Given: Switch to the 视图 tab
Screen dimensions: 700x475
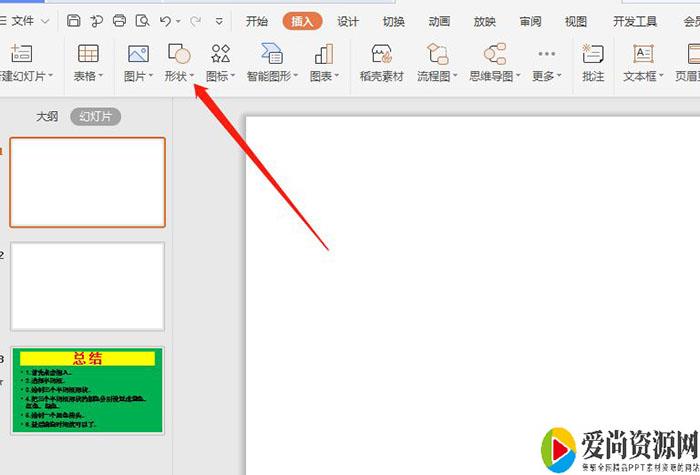Looking at the screenshot, I should [x=576, y=21].
